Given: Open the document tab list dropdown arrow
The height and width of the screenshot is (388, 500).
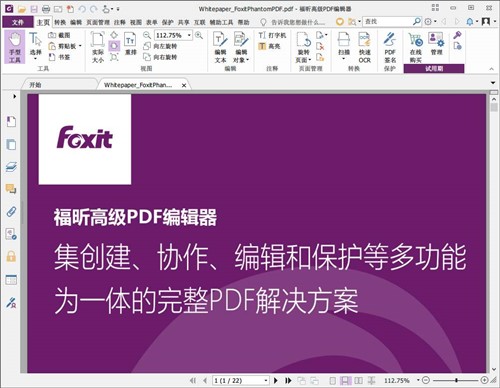Looking at the screenshot, I should coord(493,83).
